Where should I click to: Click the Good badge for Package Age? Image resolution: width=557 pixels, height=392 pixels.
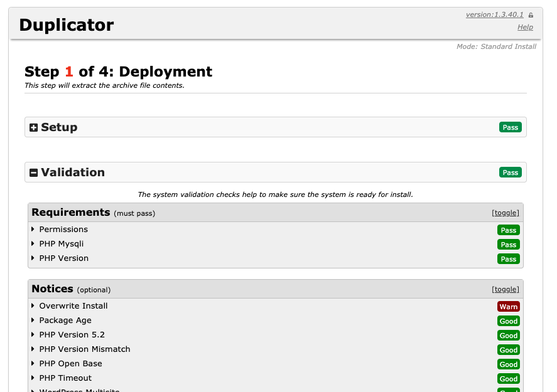click(x=508, y=321)
